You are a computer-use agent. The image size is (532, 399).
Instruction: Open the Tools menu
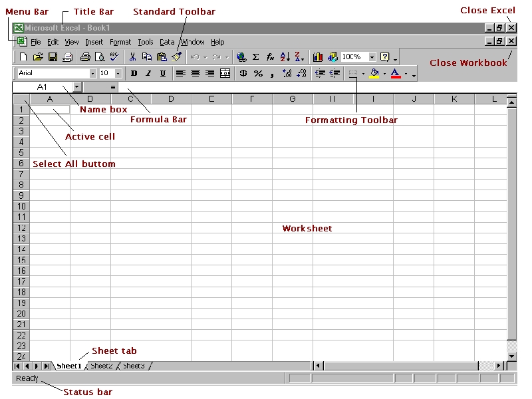point(145,42)
